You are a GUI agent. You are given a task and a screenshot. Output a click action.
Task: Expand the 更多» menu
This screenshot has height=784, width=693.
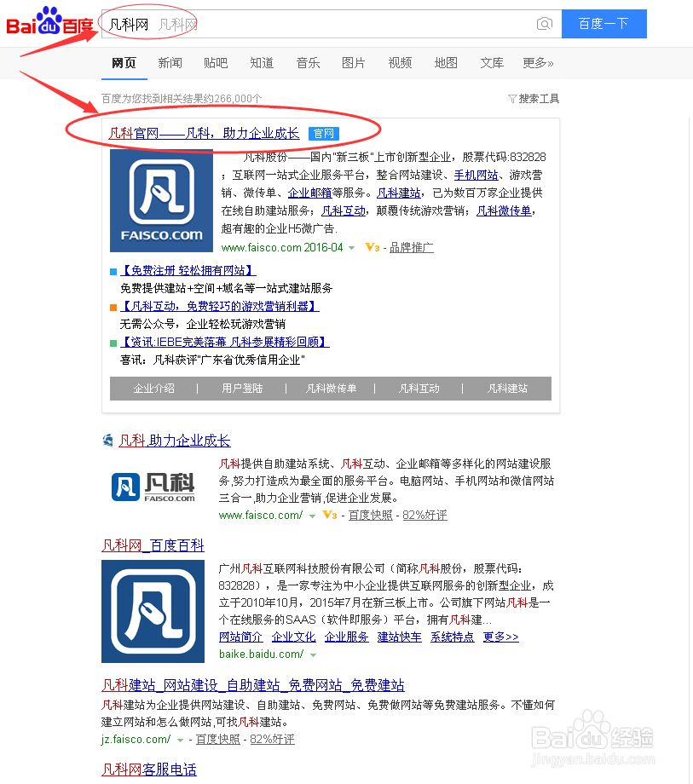(x=538, y=63)
